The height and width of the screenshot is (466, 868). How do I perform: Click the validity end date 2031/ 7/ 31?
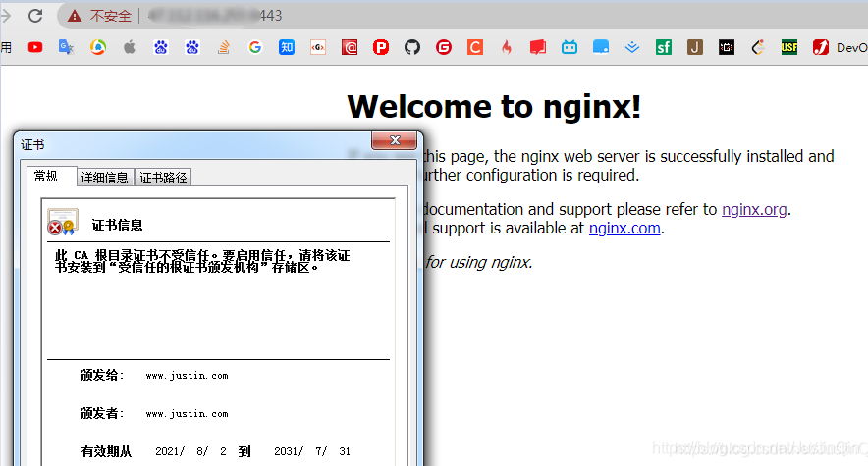[312, 451]
